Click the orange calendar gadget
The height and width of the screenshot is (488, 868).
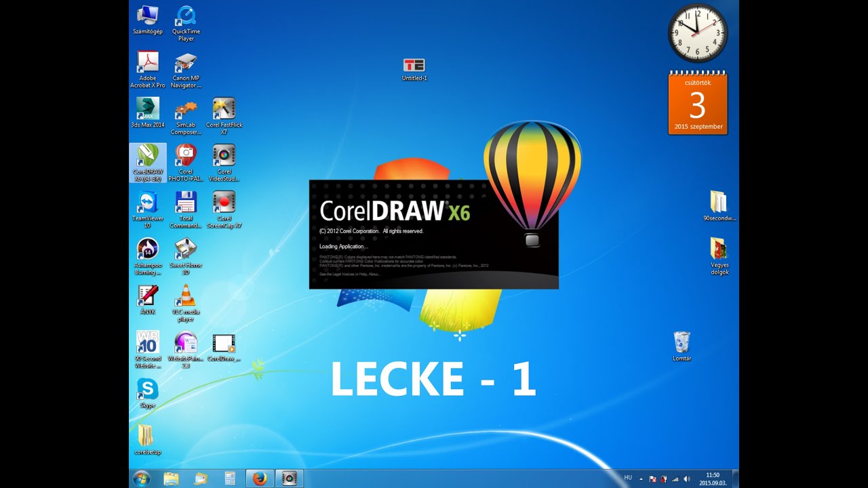pyautogui.click(x=697, y=103)
